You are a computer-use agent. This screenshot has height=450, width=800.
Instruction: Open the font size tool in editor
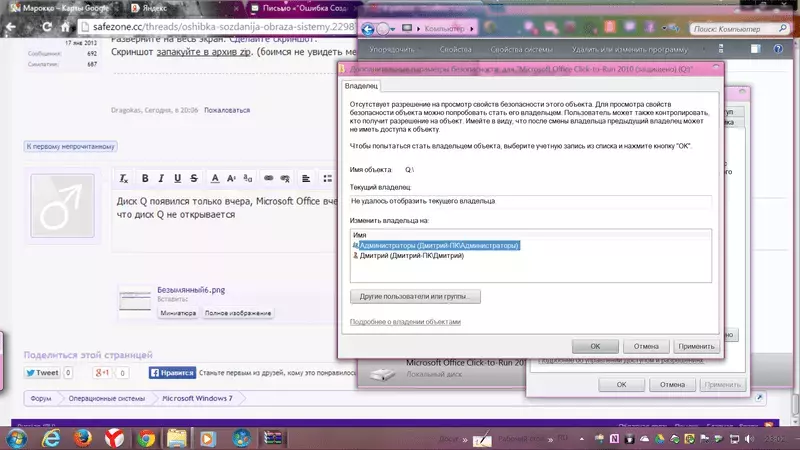pos(231,178)
